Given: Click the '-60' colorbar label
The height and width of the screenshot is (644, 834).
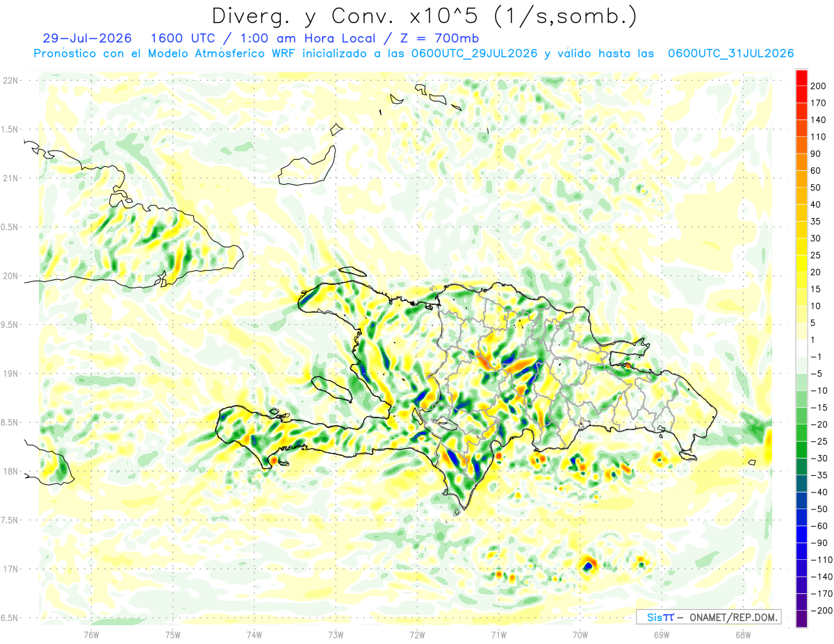Looking at the screenshot, I should coord(818,526).
